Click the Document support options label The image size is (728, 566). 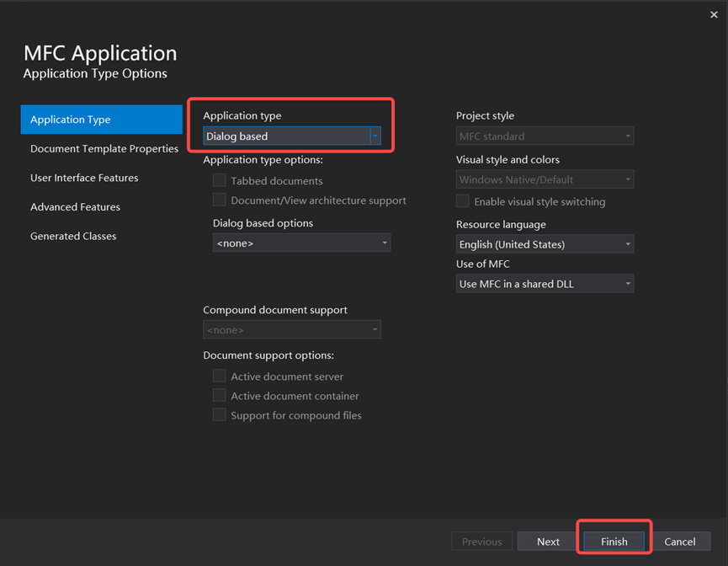tap(268, 355)
